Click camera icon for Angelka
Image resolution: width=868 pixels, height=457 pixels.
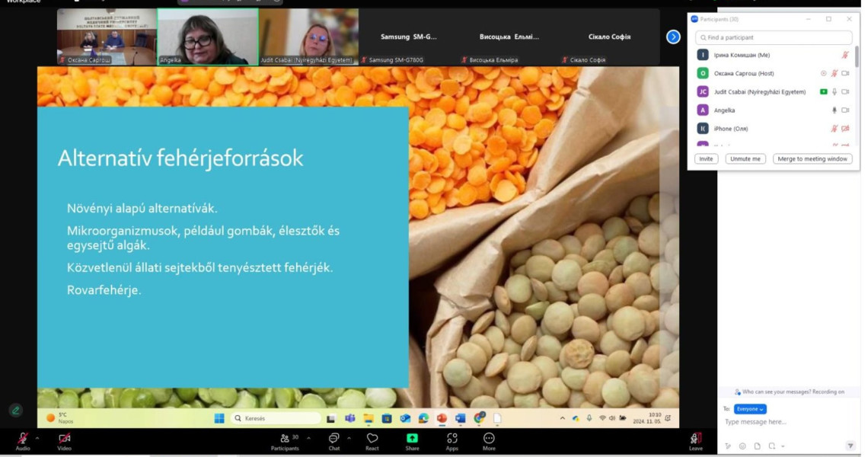click(845, 110)
